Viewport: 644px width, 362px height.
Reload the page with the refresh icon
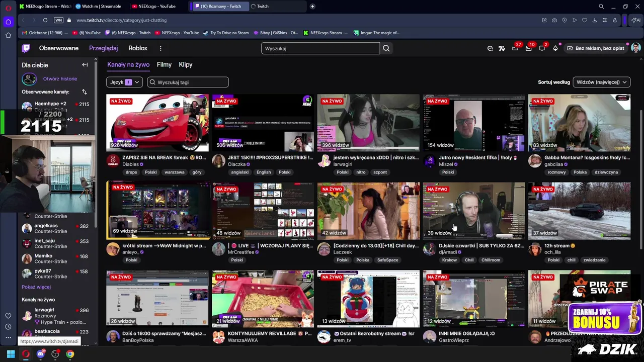tap(45, 20)
